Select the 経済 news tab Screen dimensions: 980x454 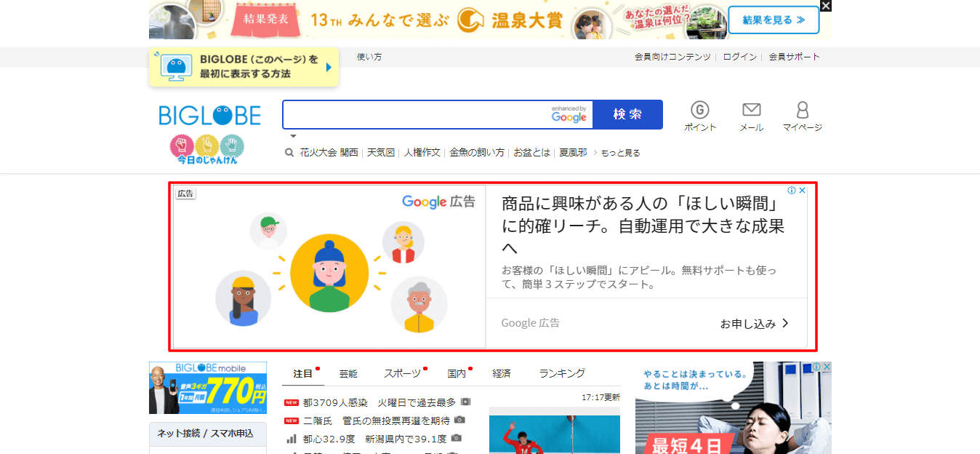click(502, 373)
